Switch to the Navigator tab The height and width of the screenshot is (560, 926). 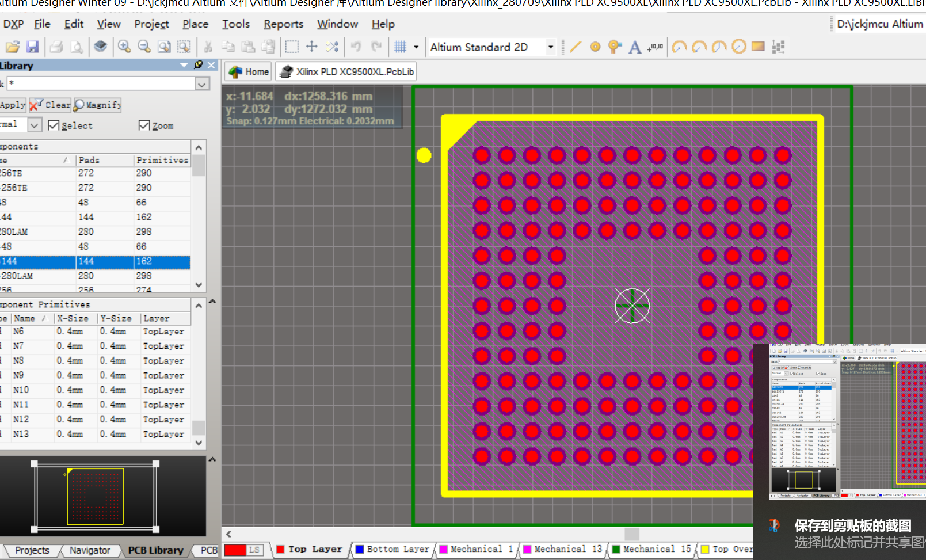90,550
